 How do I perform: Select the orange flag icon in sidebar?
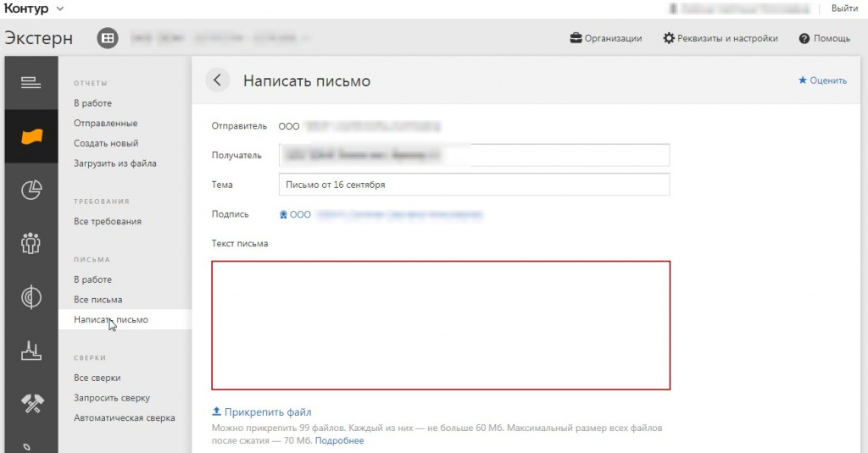(31, 136)
